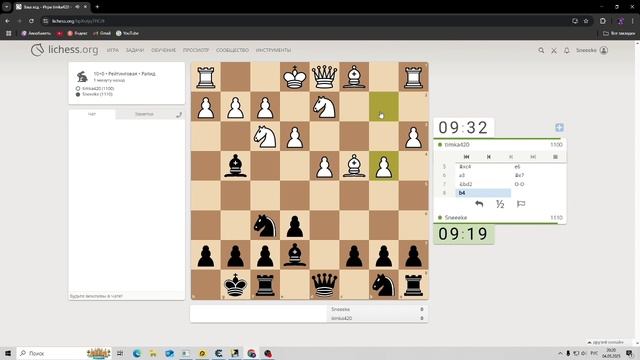Open the Windows Start menu
The image size is (640, 360).
point(8,353)
